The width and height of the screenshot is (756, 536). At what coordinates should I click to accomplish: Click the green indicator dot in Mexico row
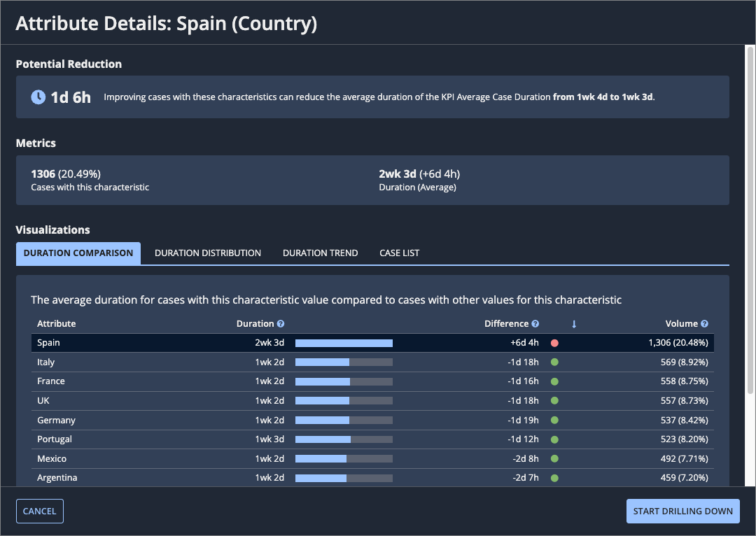pyautogui.click(x=554, y=458)
